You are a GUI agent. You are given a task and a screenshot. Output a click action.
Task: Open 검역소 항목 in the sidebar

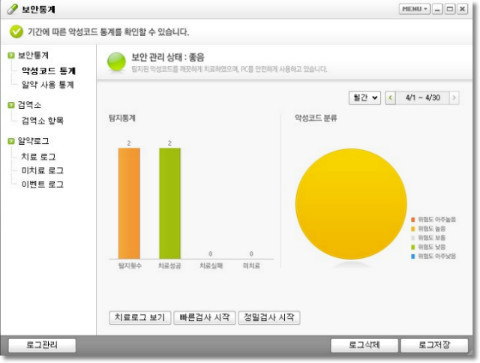pos(42,120)
